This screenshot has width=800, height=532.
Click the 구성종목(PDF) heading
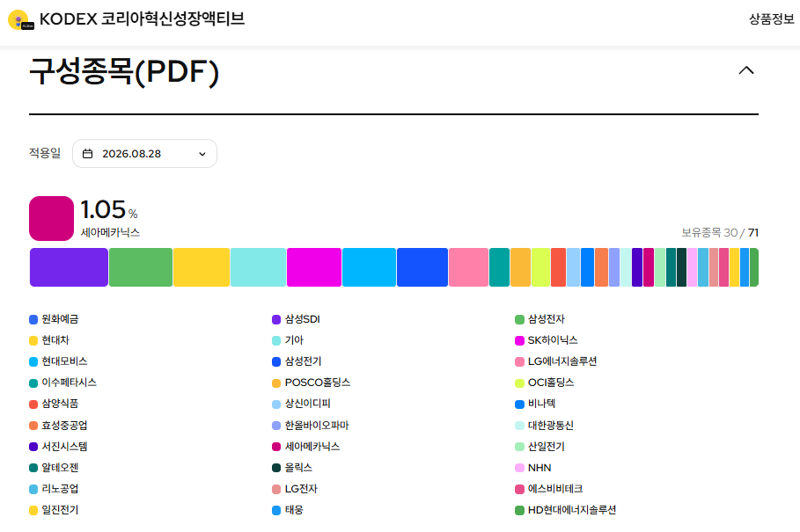click(x=124, y=71)
